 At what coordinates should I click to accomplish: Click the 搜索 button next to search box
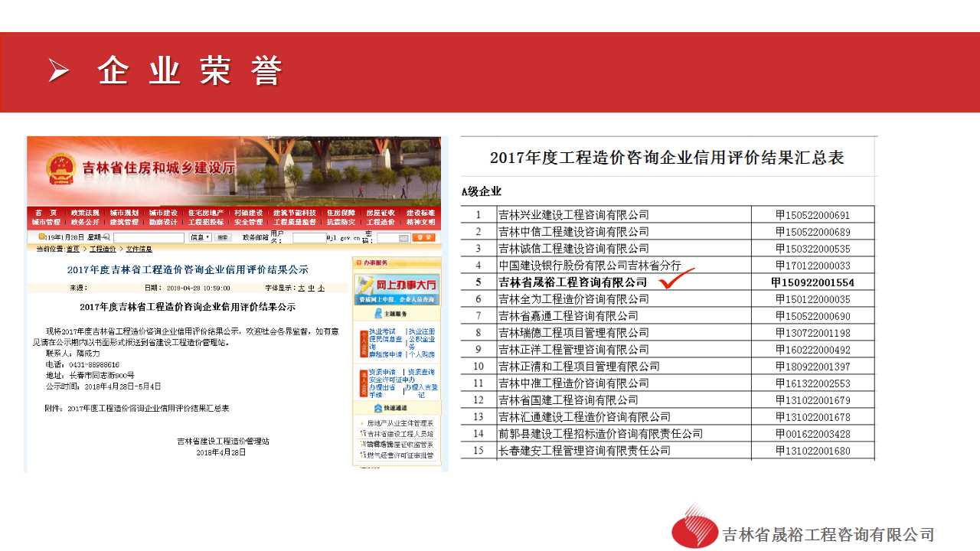click(222, 238)
